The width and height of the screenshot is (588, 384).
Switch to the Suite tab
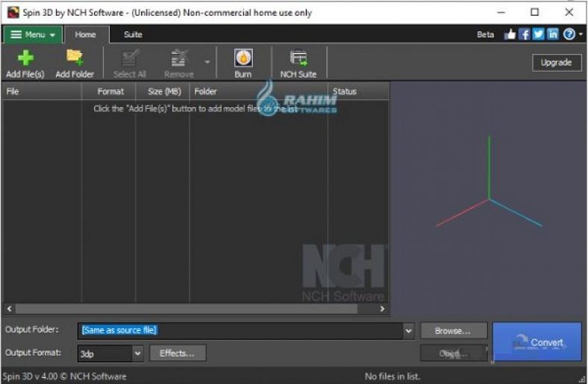(133, 34)
